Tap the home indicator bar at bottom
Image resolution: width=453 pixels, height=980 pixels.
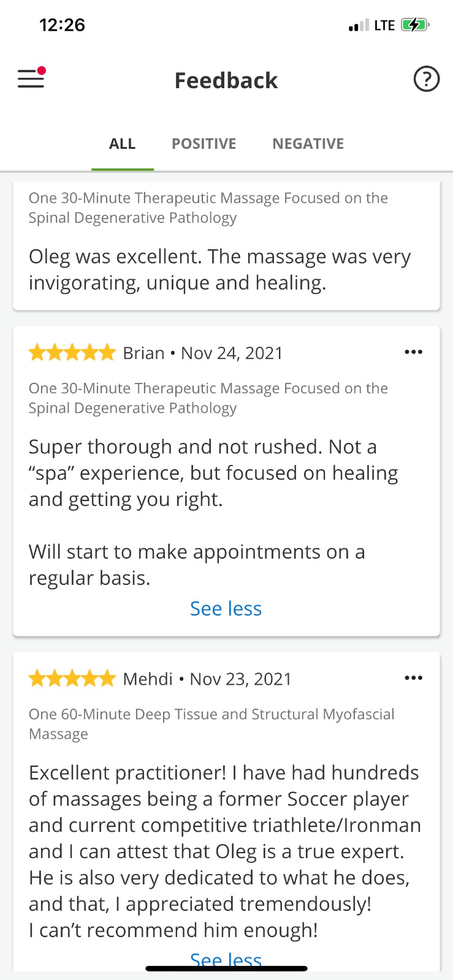coord(226,968)
